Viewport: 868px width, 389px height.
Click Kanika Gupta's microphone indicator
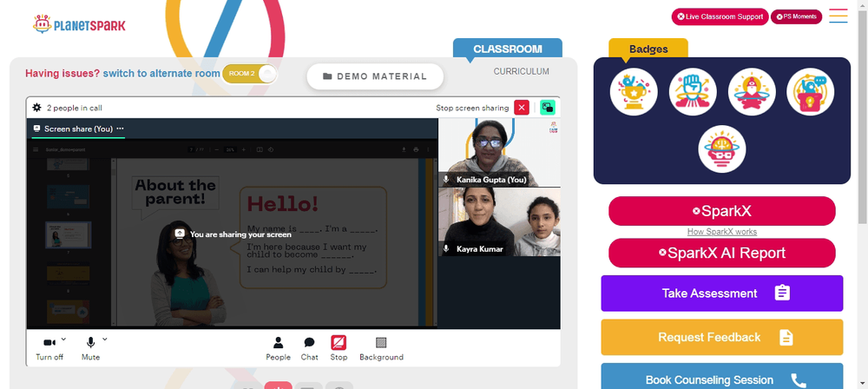tap(446, 180)
